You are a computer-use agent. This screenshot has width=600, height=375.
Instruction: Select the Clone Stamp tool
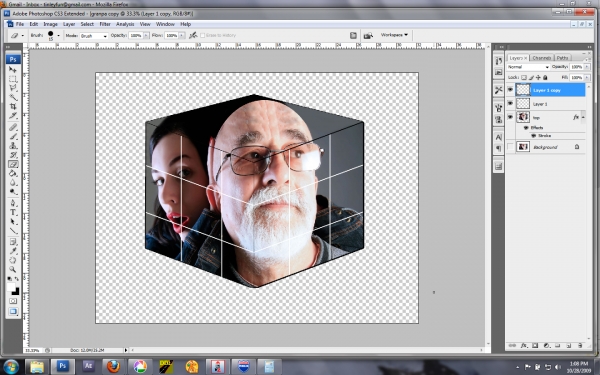point(13,145)
